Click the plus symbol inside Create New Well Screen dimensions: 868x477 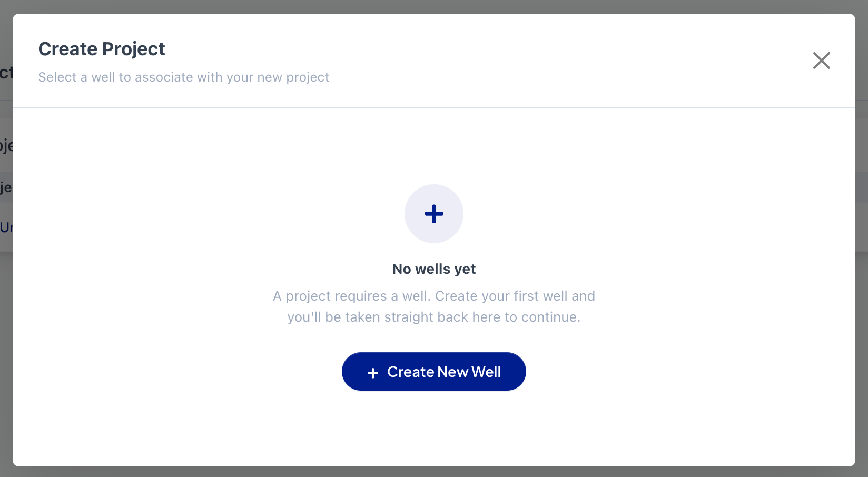(x=373, y=373)
